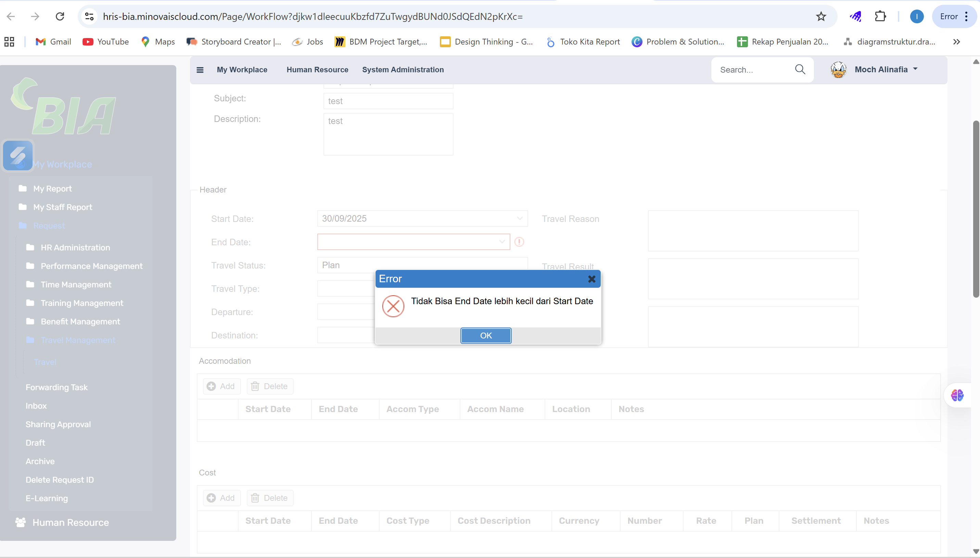Screen dimensions: 980x558
Task: Open the Human Resource top menu
Action: (x=317, y=70)
